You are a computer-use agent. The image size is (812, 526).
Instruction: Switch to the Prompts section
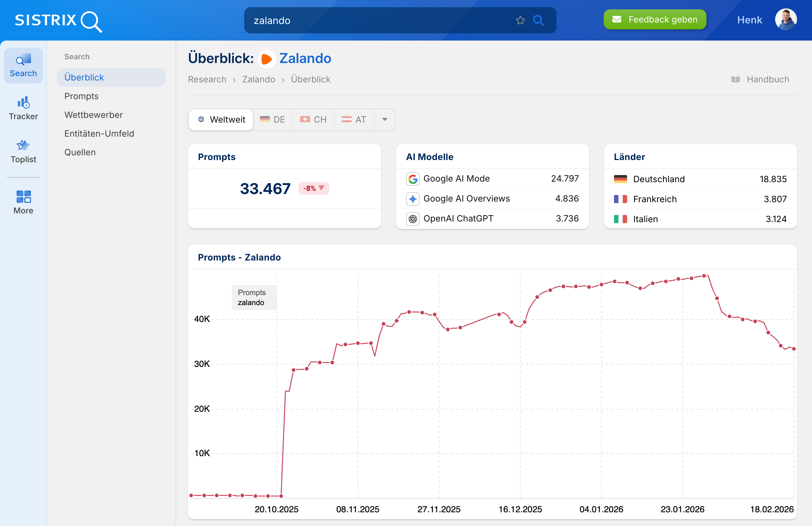(81, 96)
